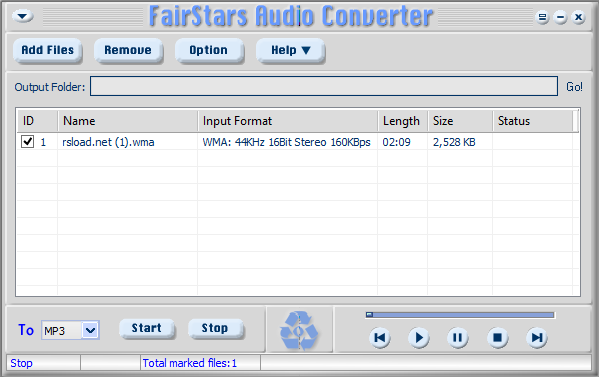This screenshot has width=599, height=377.
Task: Minimize the FairStars Audio Converter window
Action: point(560,17)
